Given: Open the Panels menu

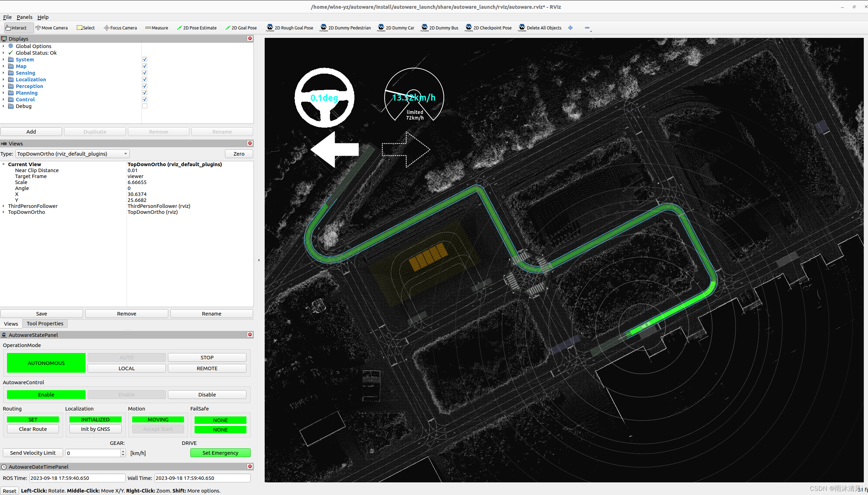Looking at the screenshot, I should [25, 17].
